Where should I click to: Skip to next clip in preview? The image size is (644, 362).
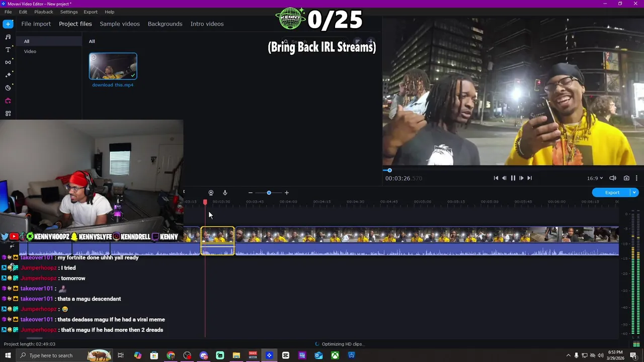(529, 178)
